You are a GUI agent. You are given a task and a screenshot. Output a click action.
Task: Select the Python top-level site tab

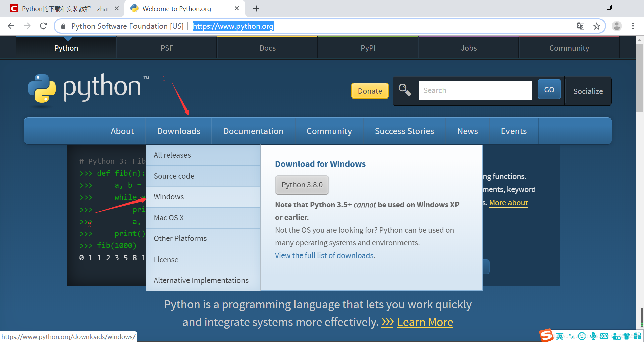point(66,48)
